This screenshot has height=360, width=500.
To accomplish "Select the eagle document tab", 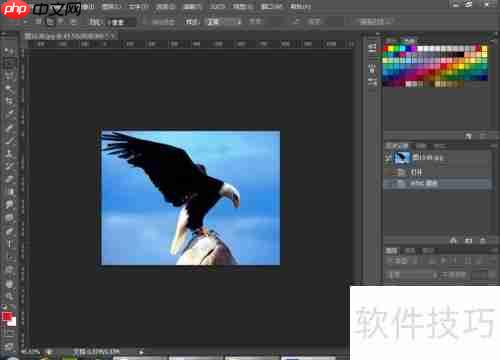I will 70,36.
